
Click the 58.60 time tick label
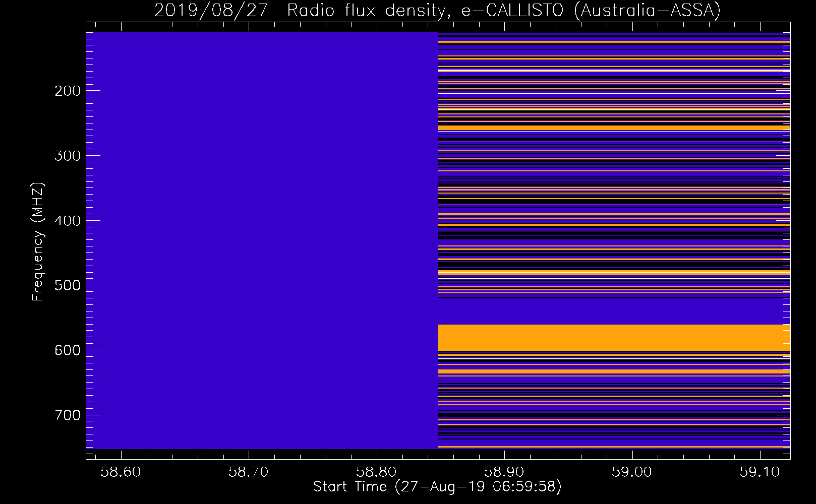point(121,472)
